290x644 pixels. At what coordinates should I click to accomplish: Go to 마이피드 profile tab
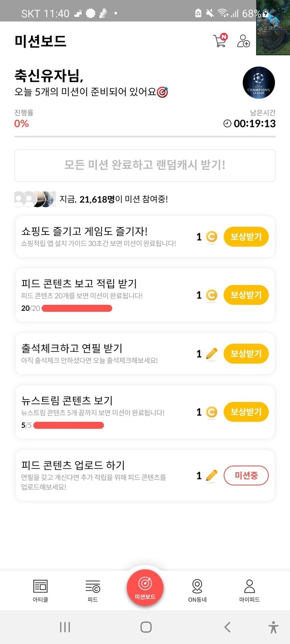pyautogui.click(x=249, y=591)
